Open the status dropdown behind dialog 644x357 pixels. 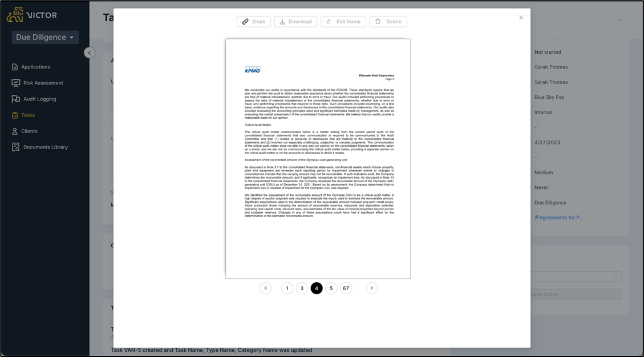[576, 277]
